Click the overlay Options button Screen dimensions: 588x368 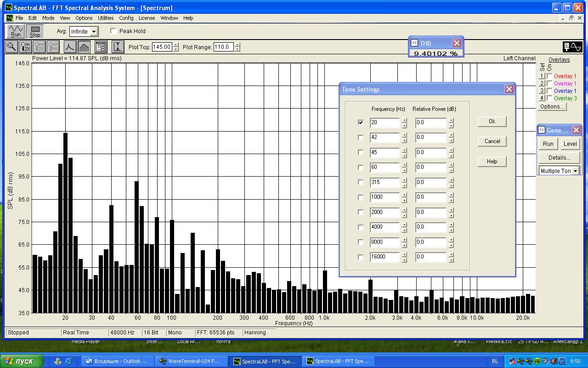coord(552,107)
